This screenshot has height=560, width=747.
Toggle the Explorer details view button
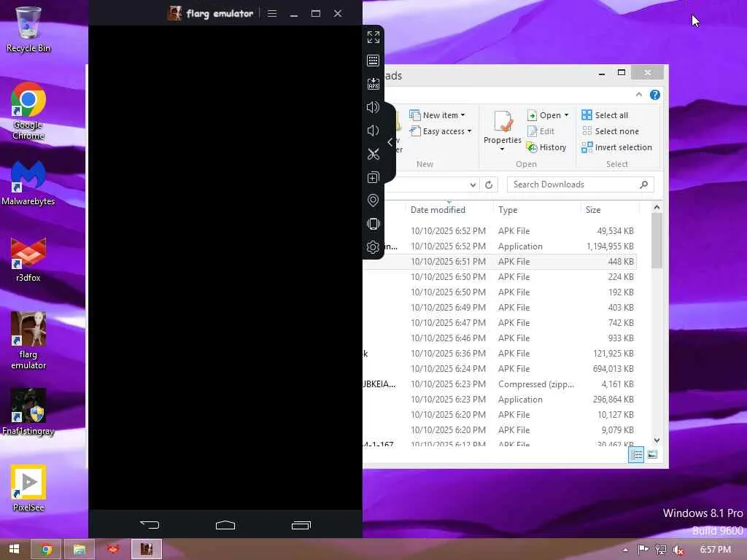tap(636, 455)
